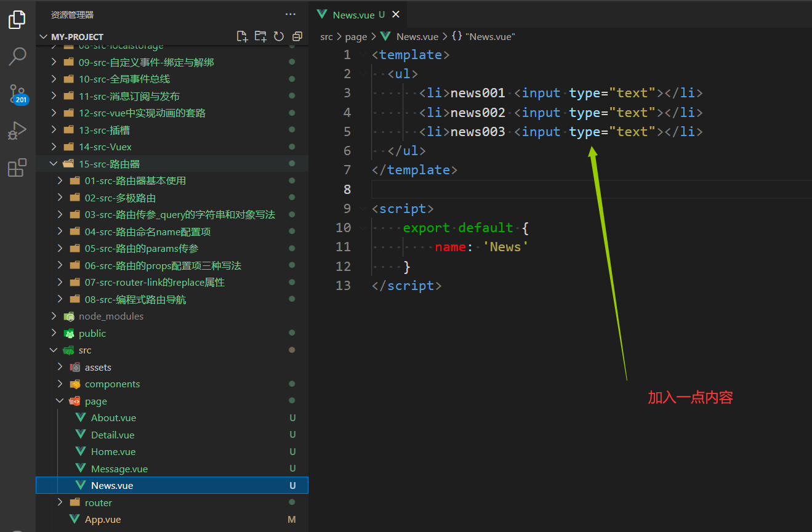812x532 pixels.
Task: Open the Explorer view in activity bar
Action: click(17, 20)
